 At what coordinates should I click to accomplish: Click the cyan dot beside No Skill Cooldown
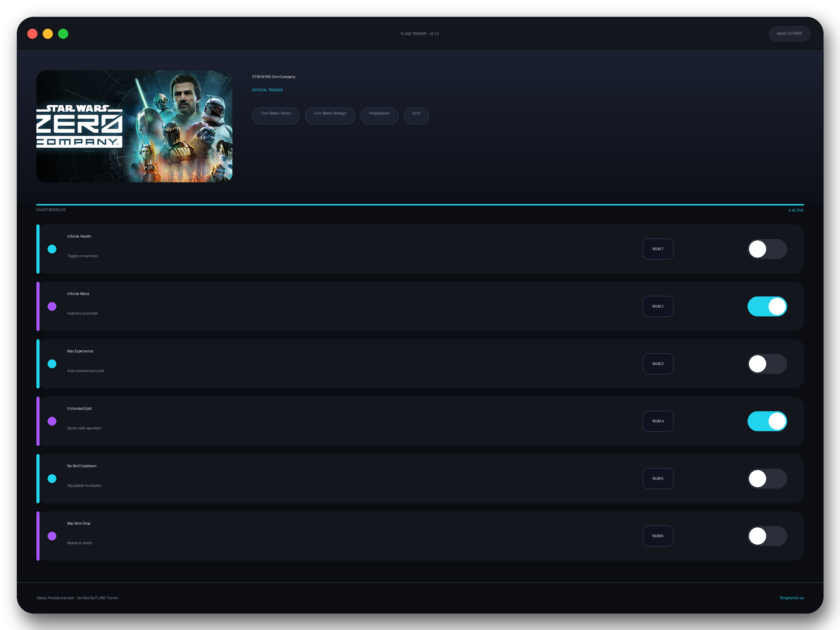pyautogui.click(x=52, y=478)
